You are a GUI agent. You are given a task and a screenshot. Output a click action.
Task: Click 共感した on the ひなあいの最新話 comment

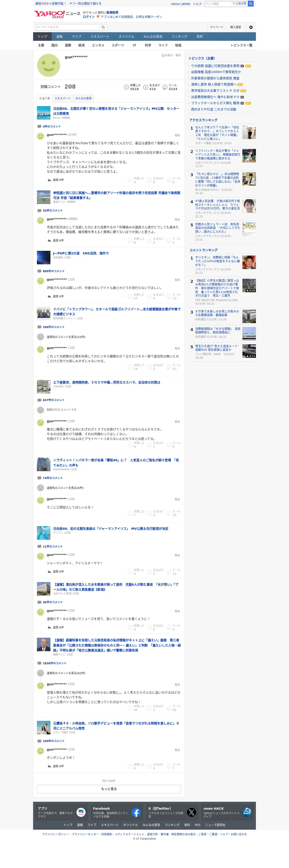(136, 180)
